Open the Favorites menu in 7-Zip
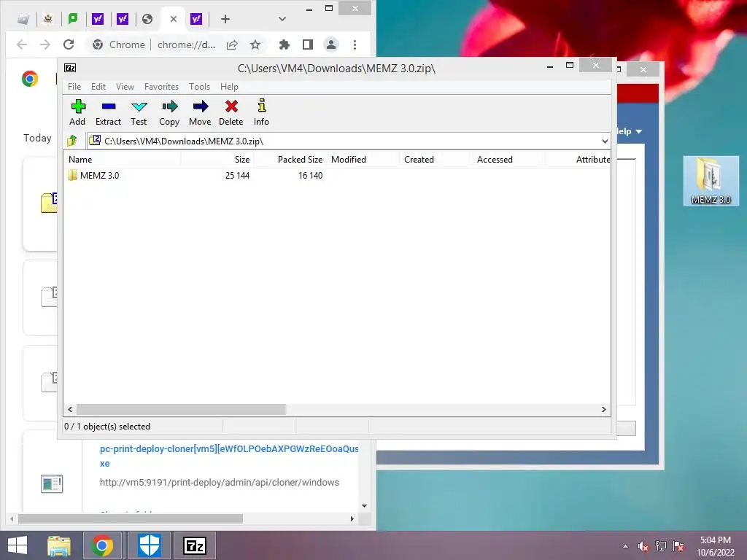747x560 pixels. pos(161,87)
